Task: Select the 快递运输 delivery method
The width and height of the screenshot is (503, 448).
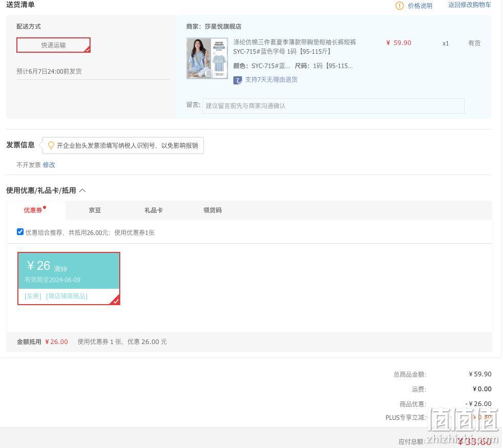Action: (54, 45)
